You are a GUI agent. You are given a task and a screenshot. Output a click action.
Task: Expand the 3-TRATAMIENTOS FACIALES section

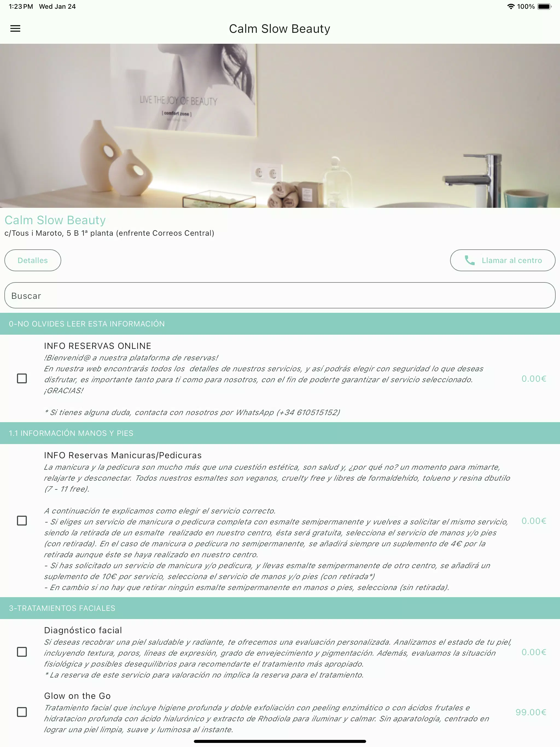pyautogui.click(x=280, y=608)
